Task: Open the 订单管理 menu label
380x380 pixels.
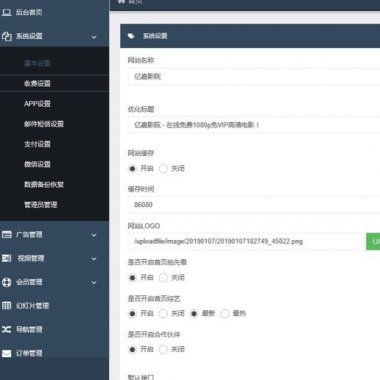Action: click(29, 353)
